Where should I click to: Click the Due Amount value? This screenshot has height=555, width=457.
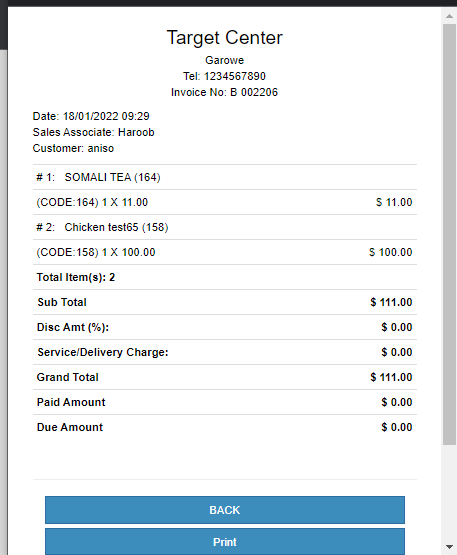coord(397,427)
